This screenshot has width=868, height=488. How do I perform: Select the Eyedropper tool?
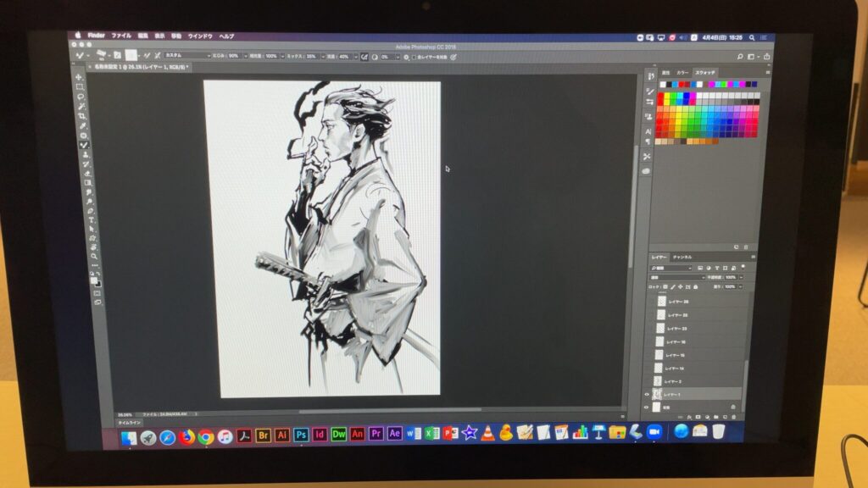(x=83, y=125)
